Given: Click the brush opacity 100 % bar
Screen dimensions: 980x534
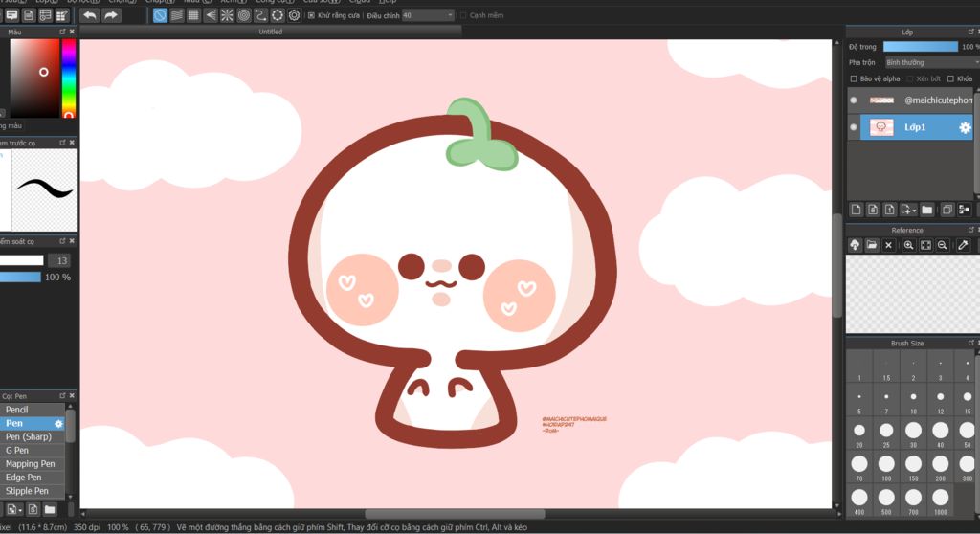Looking at the screenshot, I should tap(21, 277).
